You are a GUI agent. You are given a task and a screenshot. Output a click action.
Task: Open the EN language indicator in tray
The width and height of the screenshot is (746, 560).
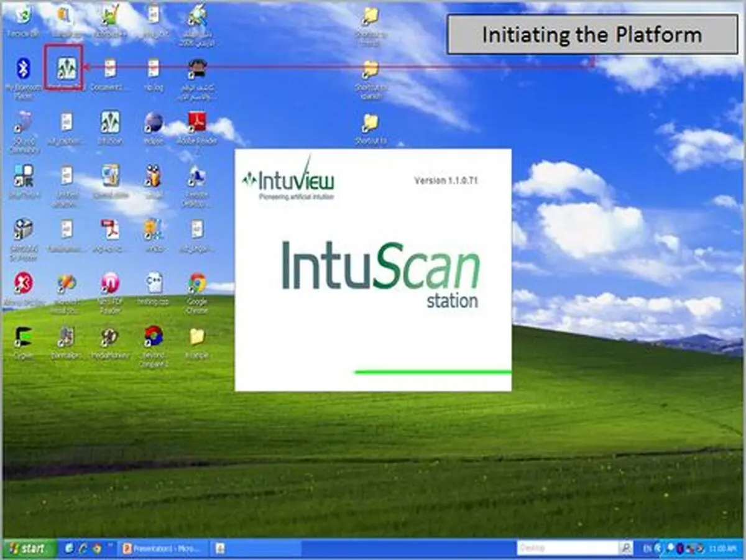click(647, 549)
